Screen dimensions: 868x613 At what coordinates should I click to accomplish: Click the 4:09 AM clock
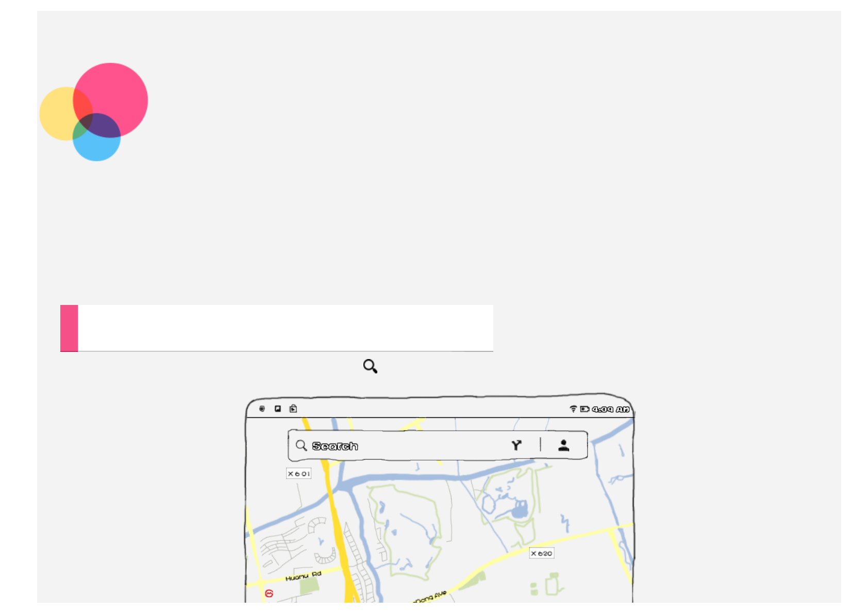611,409
